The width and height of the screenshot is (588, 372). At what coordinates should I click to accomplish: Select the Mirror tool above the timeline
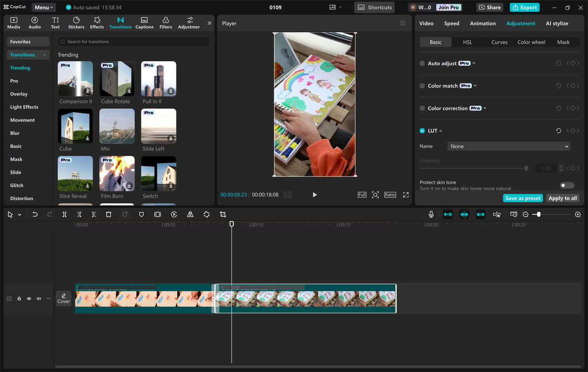point(190,214)
